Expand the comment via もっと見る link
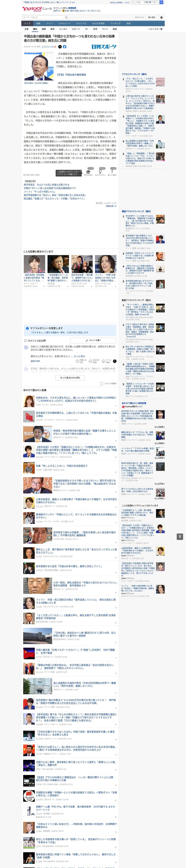 80,356
